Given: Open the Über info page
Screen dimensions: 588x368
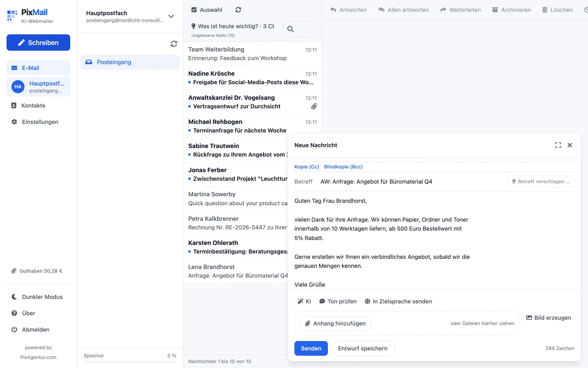Looking at the screenshot, I should 38,313.
